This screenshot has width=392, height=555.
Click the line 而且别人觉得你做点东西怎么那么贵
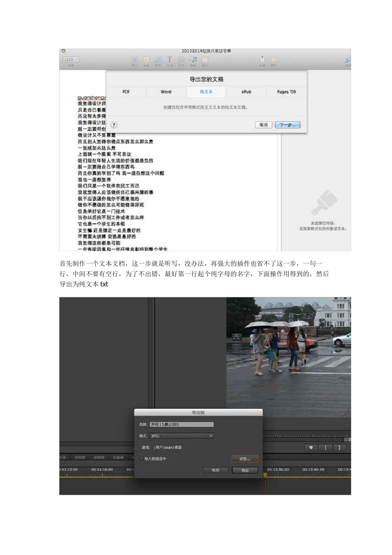[116, 142]
